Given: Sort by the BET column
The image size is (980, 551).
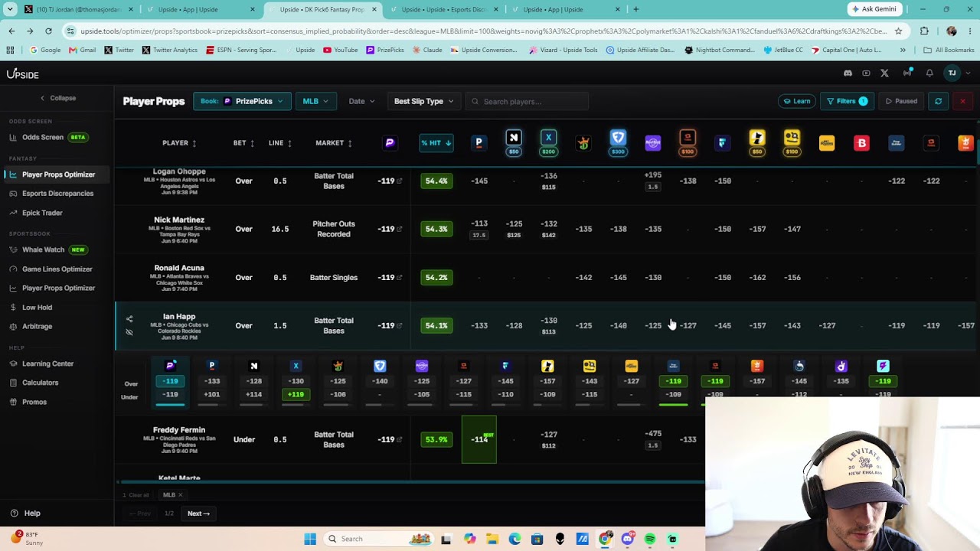Looking at the screenshot, I should click(243, 143).
